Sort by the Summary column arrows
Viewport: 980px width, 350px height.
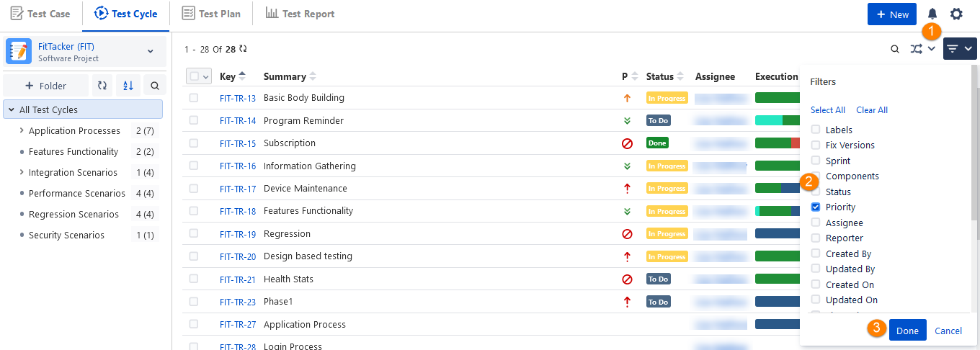(313, 76)
